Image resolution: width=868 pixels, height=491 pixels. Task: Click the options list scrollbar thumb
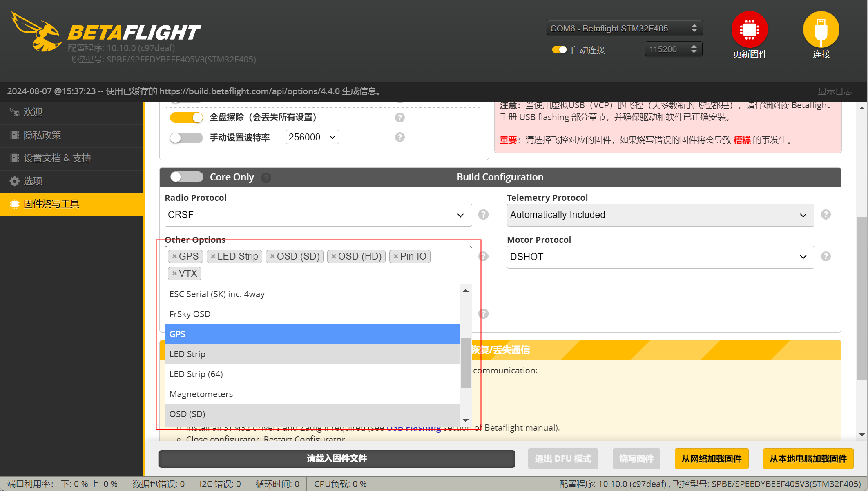coord(466,362)
